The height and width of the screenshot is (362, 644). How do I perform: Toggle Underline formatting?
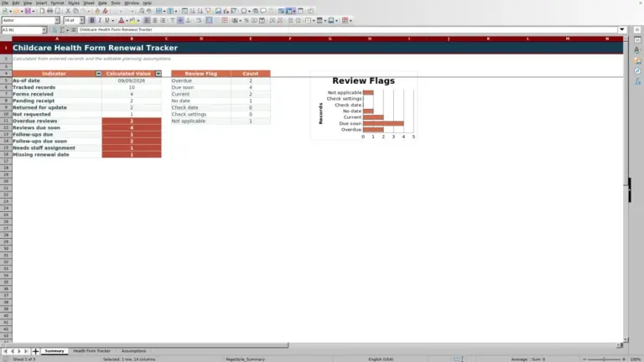pos(107,20)
